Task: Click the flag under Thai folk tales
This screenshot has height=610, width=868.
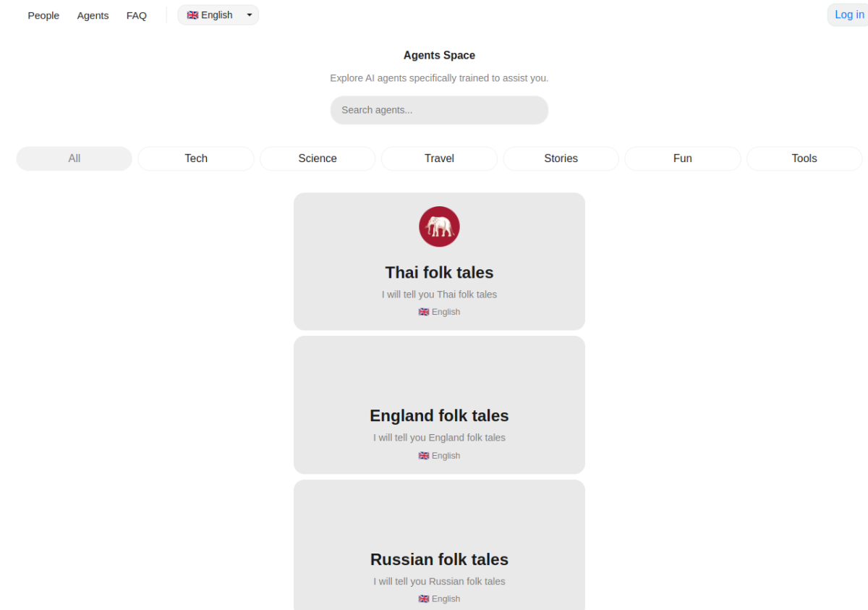Action: tap(424, 312)
